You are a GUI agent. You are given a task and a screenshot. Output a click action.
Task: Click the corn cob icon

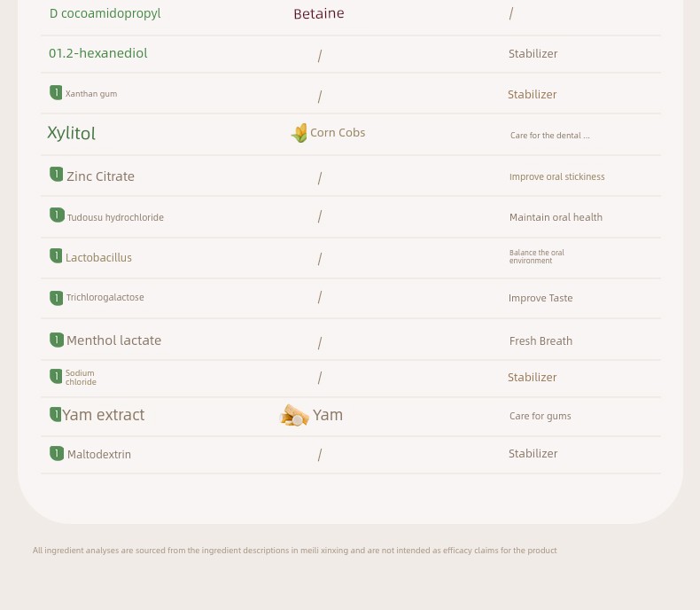(x=299, y=133)
